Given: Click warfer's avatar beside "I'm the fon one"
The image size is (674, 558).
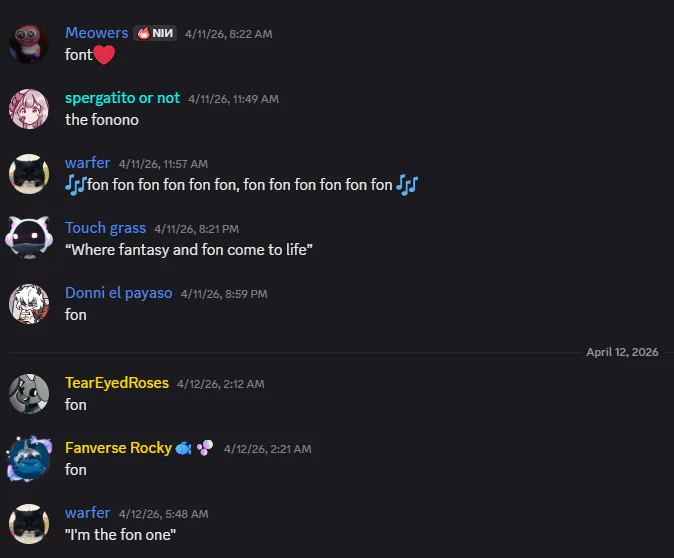Looking at the screenshot, I should (28, 524).
